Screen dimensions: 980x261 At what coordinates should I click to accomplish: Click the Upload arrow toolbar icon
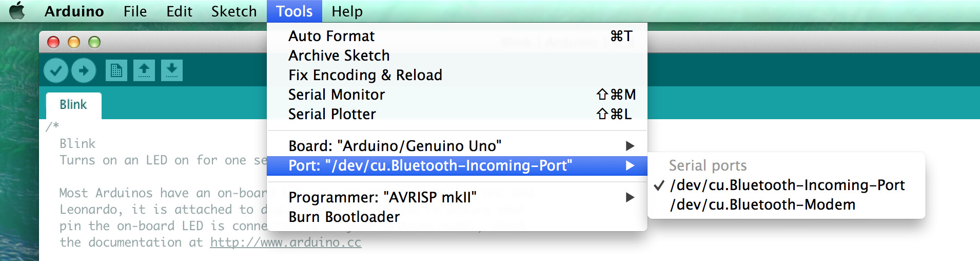[84, 70]
